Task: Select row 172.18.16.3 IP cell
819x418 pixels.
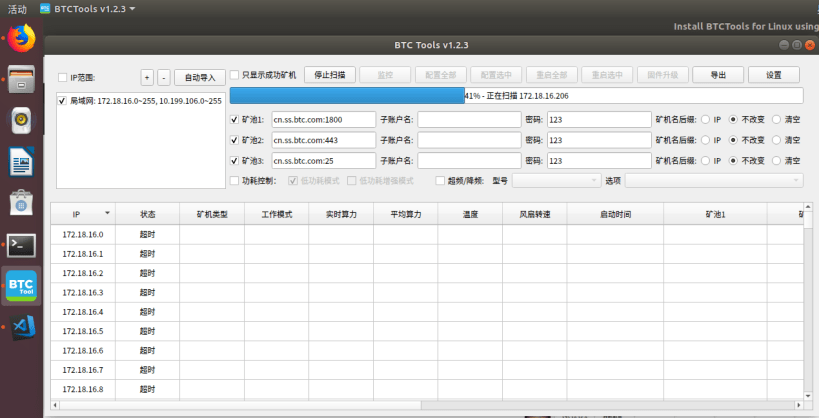Action: click(x=83, y=293)
